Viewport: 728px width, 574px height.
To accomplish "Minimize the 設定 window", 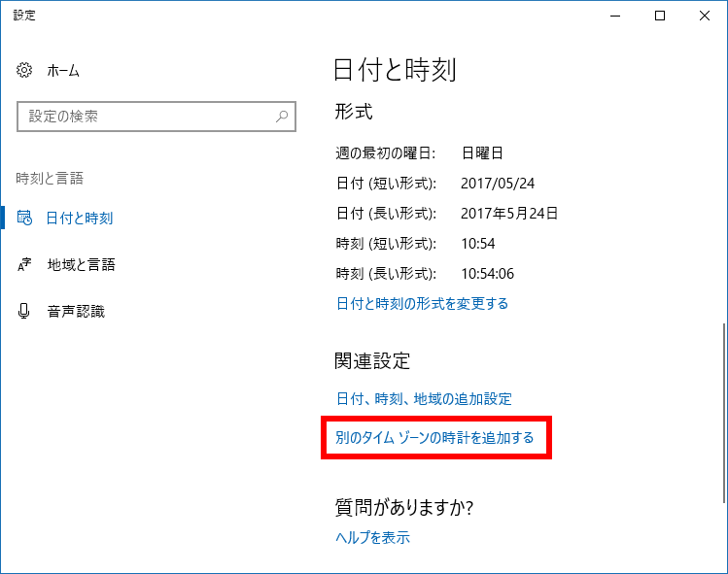I will click(x=615, y=16).
